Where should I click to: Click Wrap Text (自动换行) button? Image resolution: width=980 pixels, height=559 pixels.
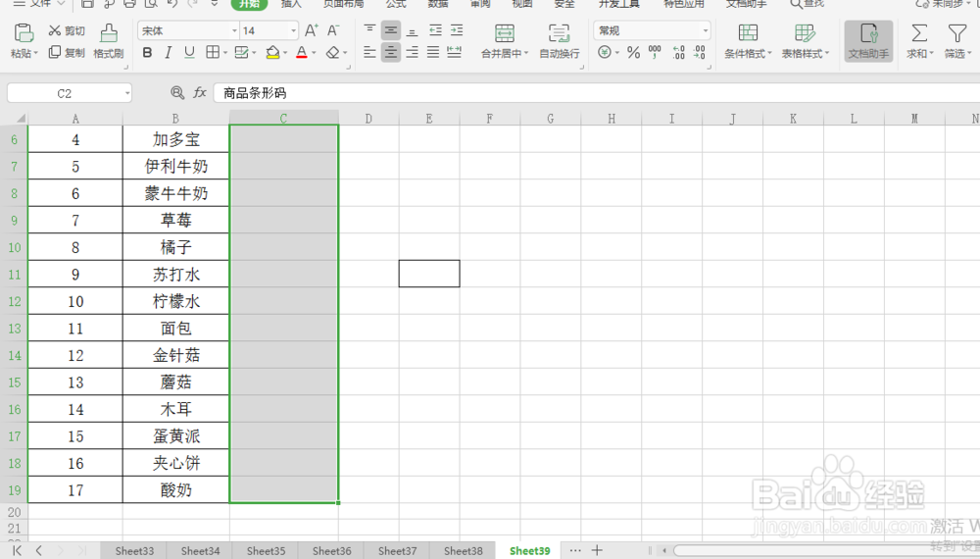(560, 41)
